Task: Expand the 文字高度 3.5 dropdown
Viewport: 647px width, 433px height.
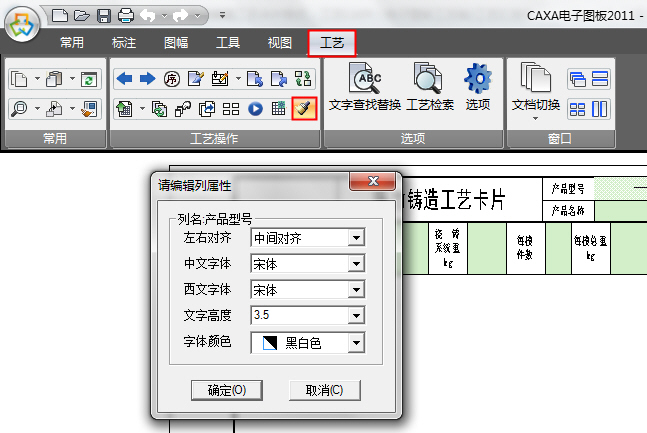Action: [x=356, y=316]
